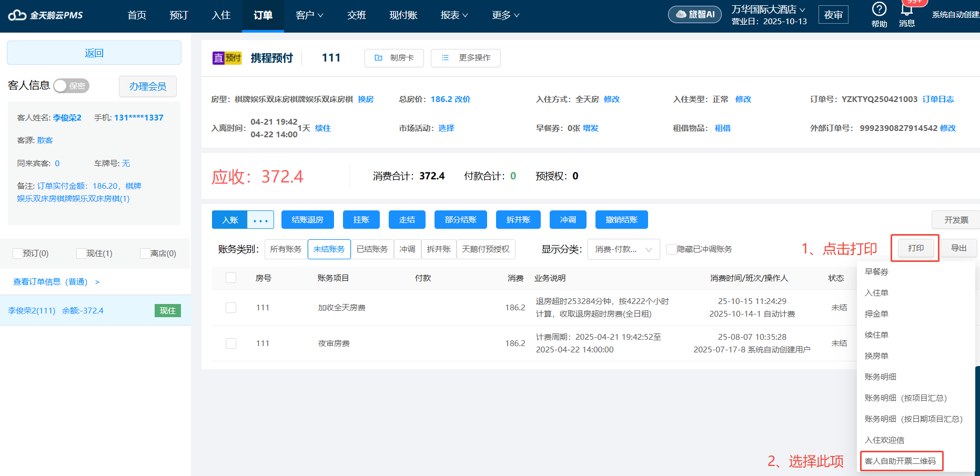Click the 开发票 button
This screenshot has width=980, height=476.
[x=956, y=220]
